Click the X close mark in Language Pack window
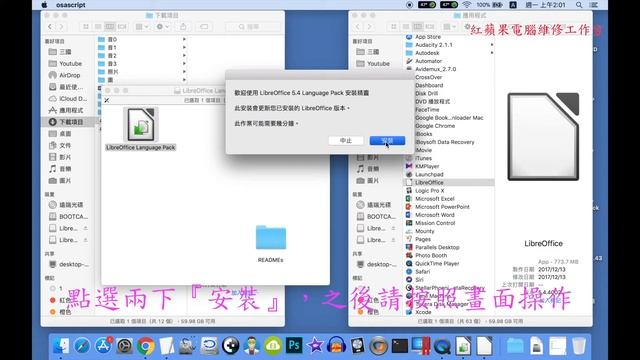640x360 pixels. (x=107, y=100)
